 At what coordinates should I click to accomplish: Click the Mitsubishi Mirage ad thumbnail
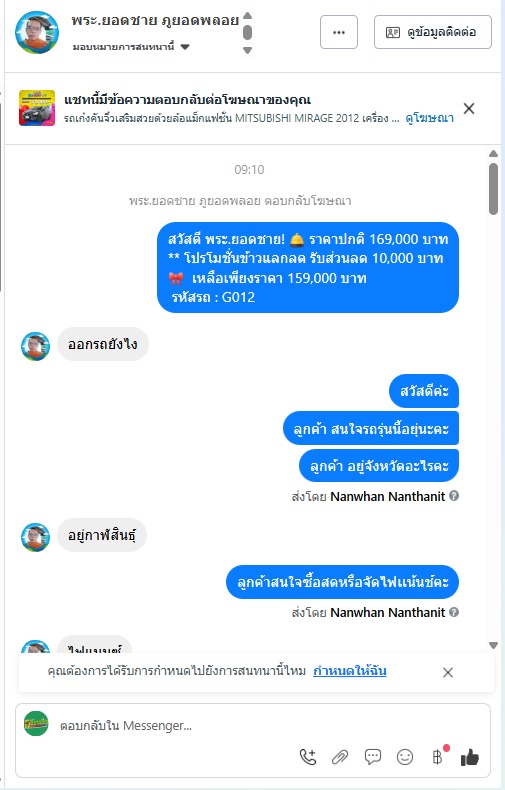[x=37, y=108]
